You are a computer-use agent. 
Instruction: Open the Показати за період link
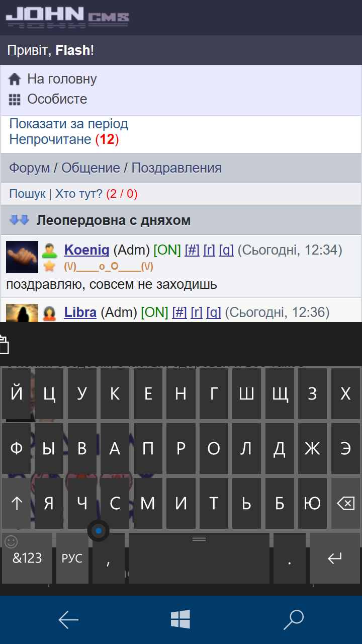point(69,124)
